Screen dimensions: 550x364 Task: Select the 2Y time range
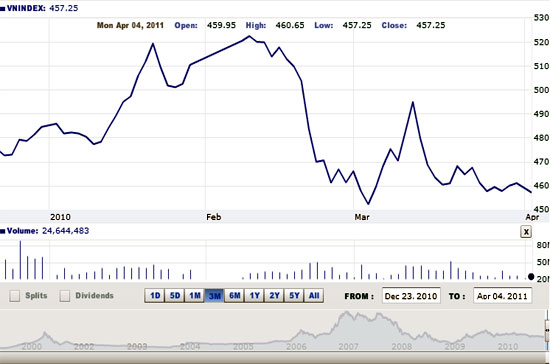(x=274, y=296)
